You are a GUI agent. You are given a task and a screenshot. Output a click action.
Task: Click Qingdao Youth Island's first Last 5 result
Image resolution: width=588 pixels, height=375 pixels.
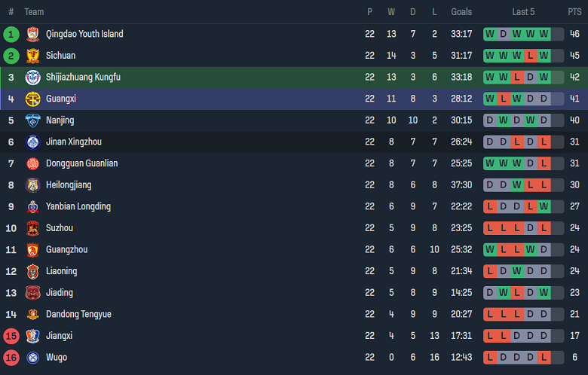[x=490, y=34]
